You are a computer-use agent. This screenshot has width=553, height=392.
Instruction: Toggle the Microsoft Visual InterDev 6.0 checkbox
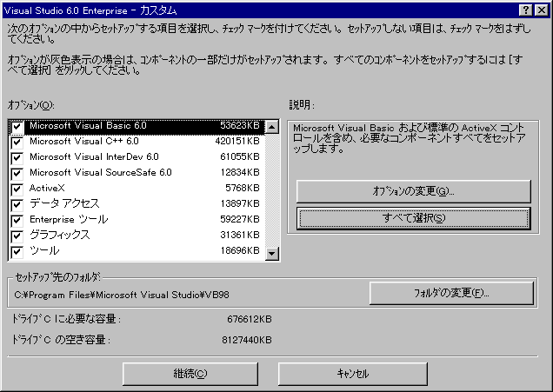(17, 158)
